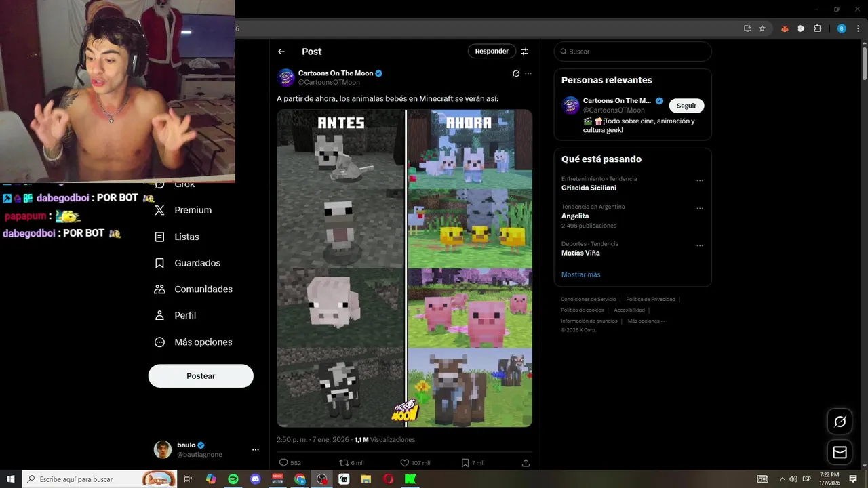Click the Responder button
Screen dimensions: 868x488
tap(492, 52)
